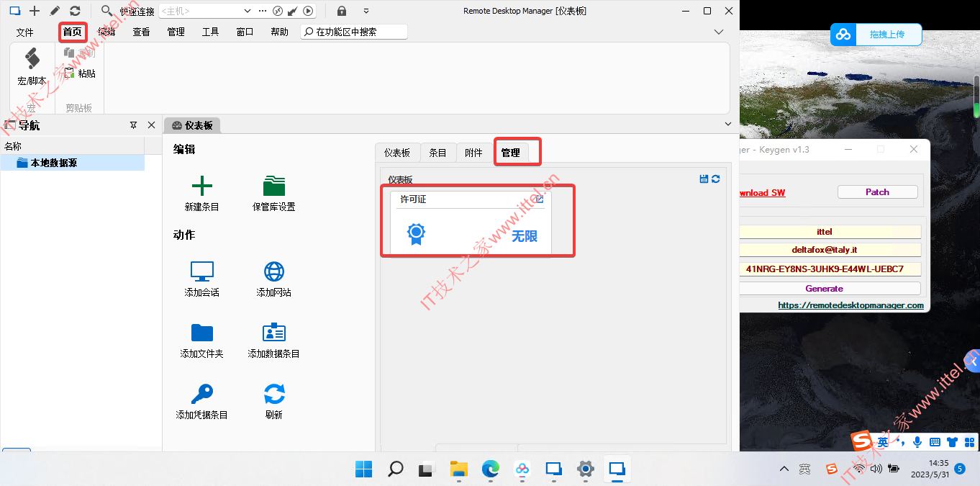Click Add Website (添加网站) globe icon

pyautogui.click(x=274, y=278)
